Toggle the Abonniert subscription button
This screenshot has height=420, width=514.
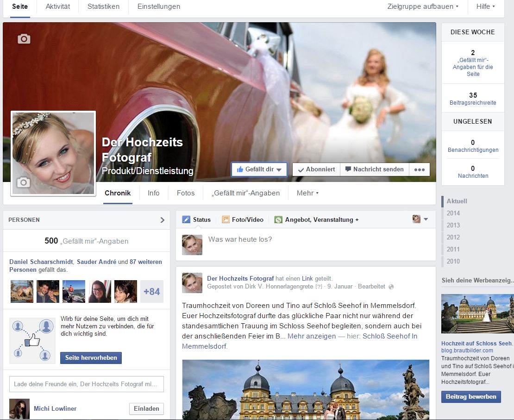point(316,169)
